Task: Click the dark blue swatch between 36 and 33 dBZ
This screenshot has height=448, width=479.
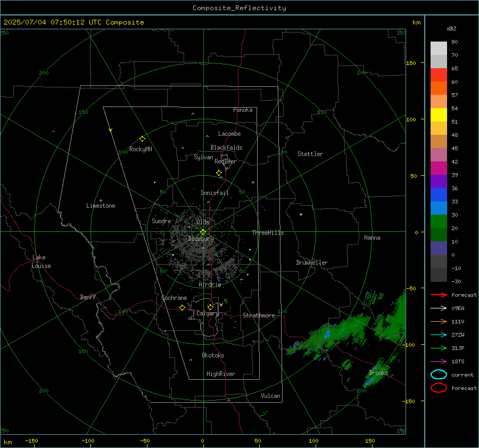Action: point(439,195)
